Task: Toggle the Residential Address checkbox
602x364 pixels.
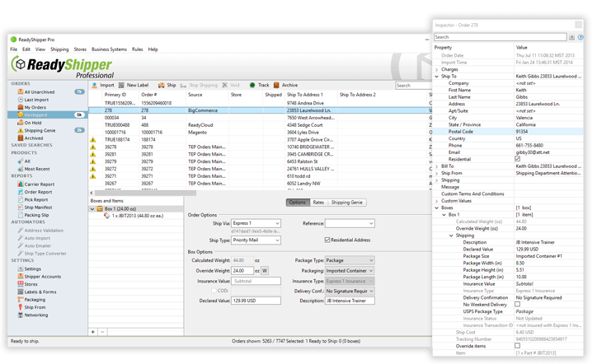Action: (x=327, y=240)
